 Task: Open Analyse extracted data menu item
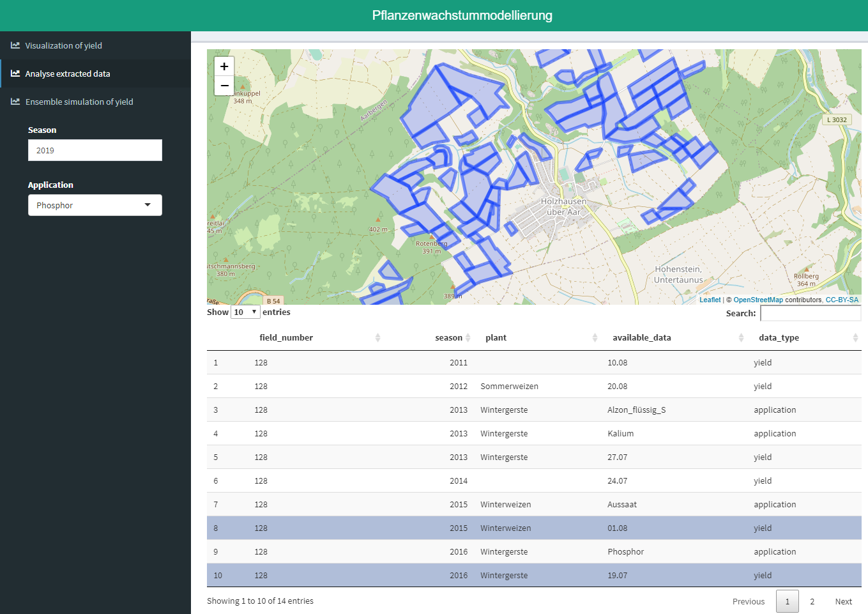(68, 73)
